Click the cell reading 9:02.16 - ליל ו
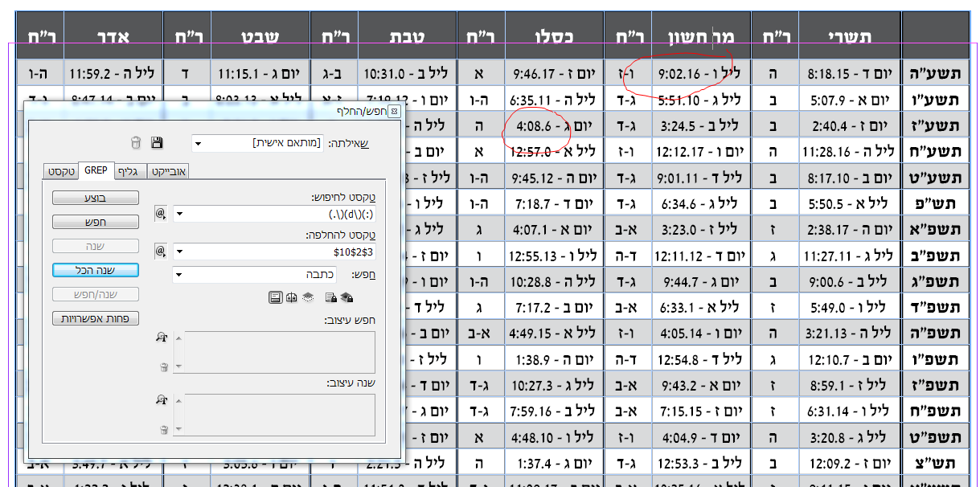The height and width of the screenshot is (487, 980). click(x=701, y=74)
